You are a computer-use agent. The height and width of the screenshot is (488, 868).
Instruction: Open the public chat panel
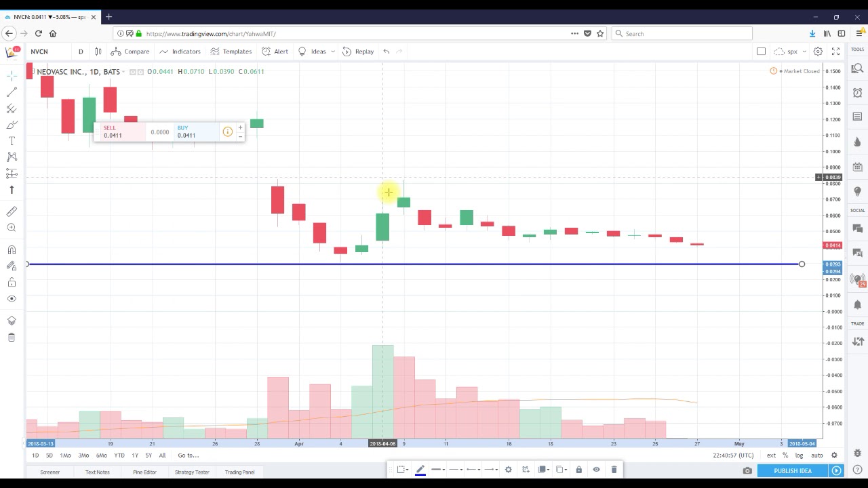(858, 228)
